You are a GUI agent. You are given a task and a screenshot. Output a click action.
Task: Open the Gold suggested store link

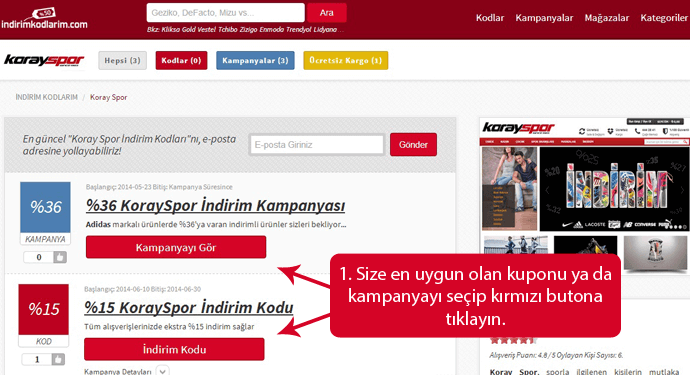click(188, 29)
